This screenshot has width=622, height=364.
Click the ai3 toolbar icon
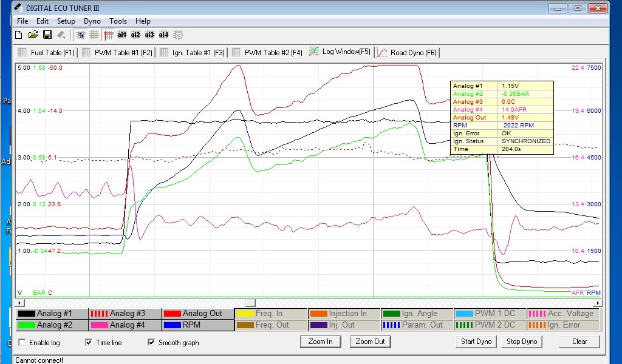[x=149, y=35]
